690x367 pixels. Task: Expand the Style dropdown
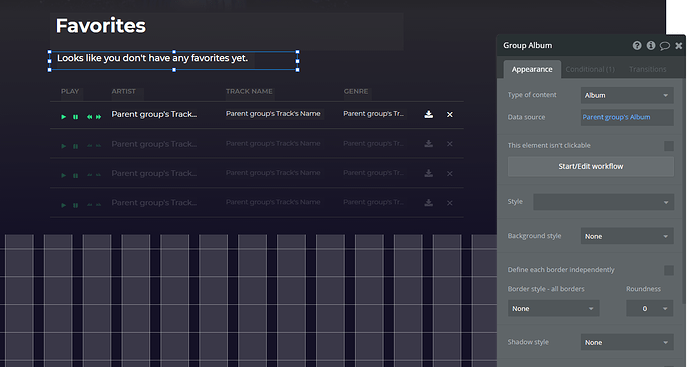(x=603, y=202)
